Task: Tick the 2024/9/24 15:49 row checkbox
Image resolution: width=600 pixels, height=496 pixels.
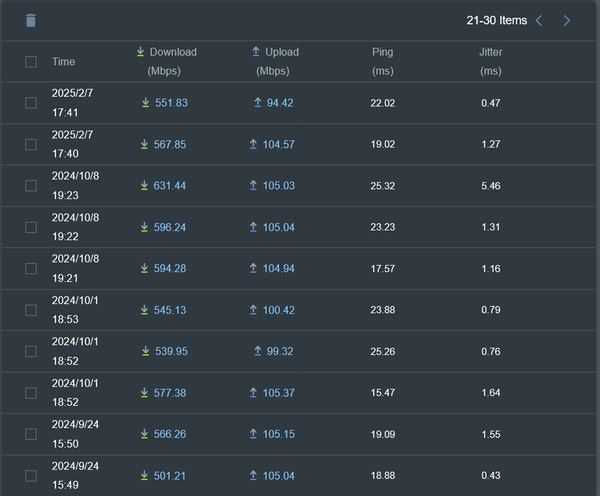Action: pos(31,476)
